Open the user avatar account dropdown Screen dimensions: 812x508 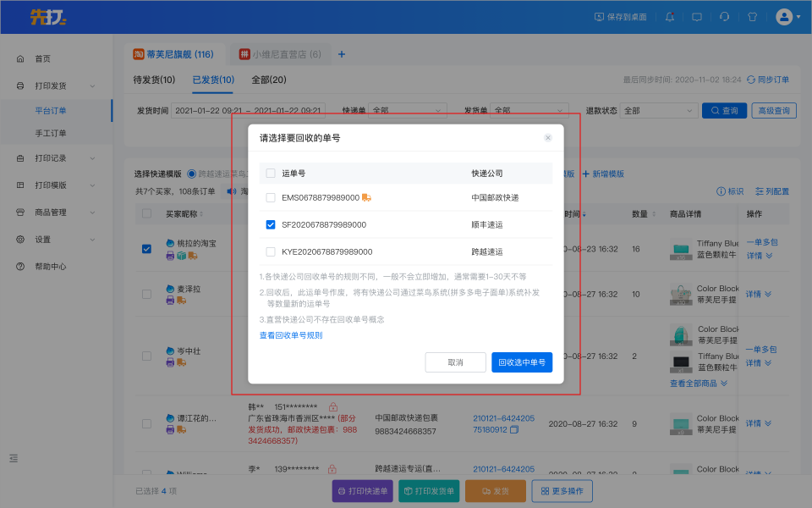787,17
